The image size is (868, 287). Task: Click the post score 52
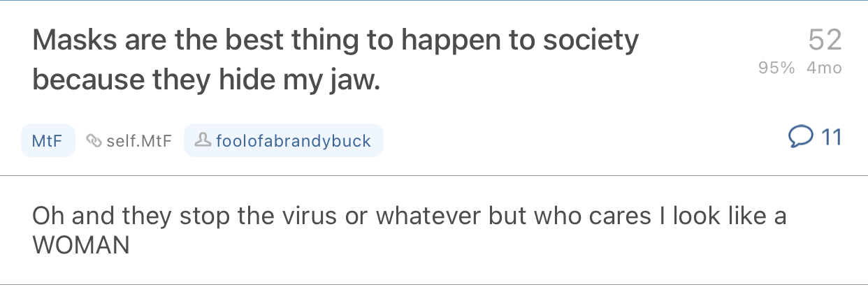[x=825, y=40]
